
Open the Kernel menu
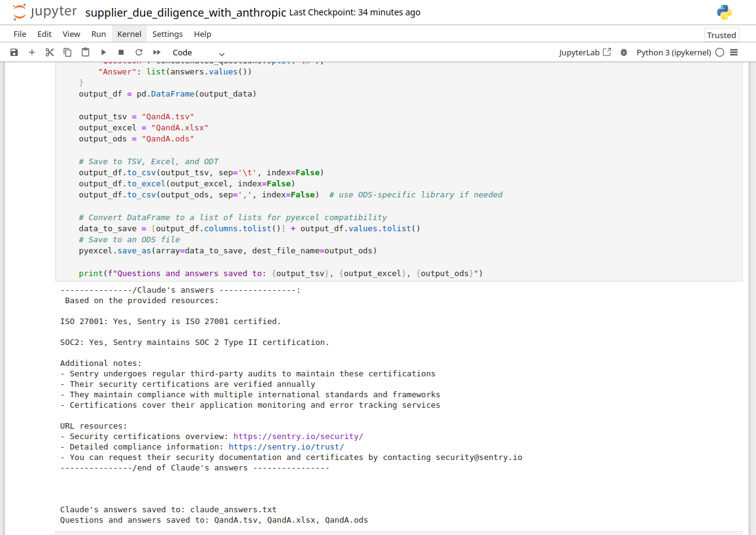[x=129, y=34]
